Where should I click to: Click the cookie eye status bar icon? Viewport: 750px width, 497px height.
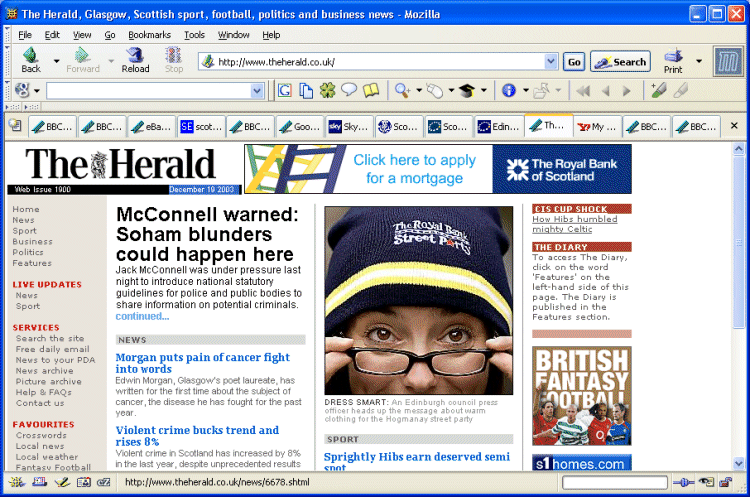706,482
